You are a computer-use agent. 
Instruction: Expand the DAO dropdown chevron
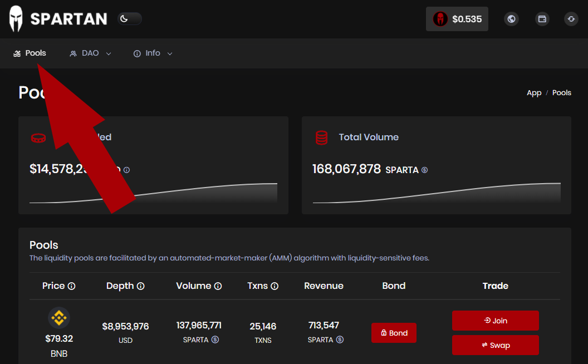click(109, 53)
